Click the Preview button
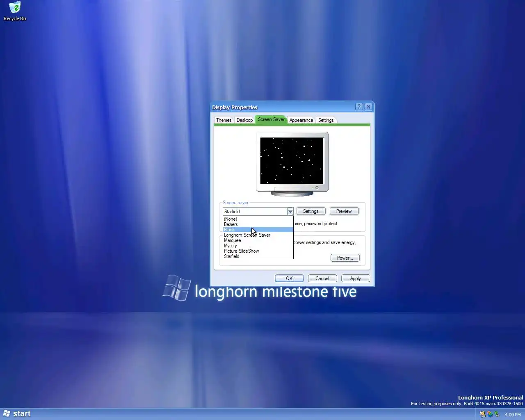 click(x=344, y=211)
